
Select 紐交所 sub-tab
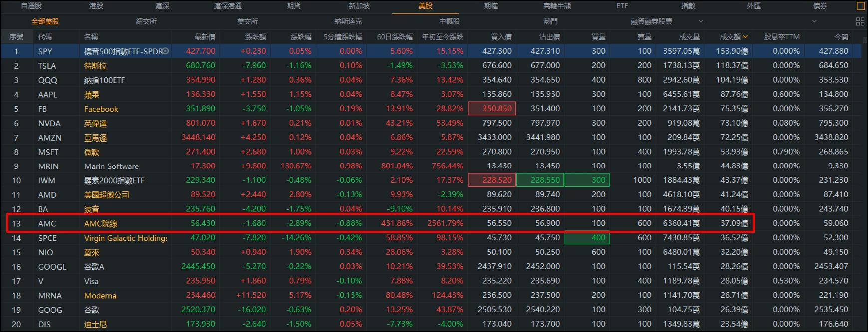pyautogui.click(x=146, y=21)
